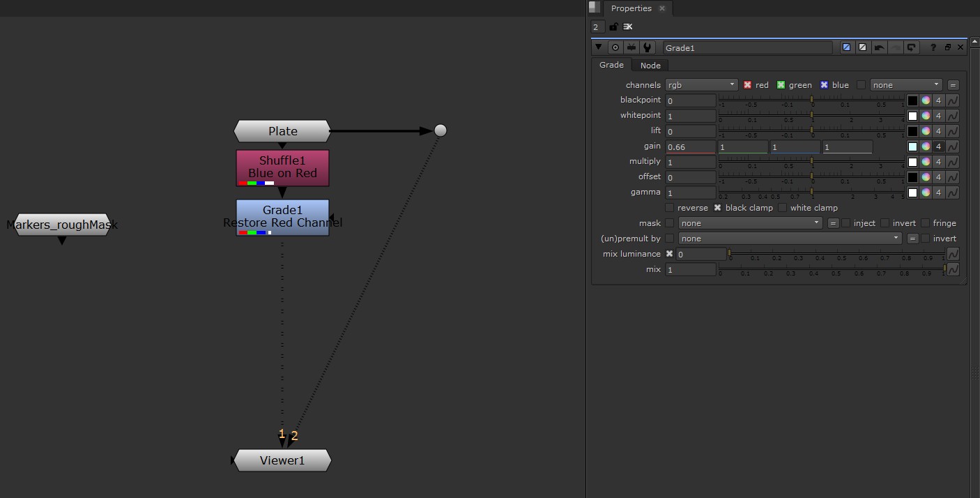Collapse the Grade1 properties panel triangle

click(x=598, y=47)
